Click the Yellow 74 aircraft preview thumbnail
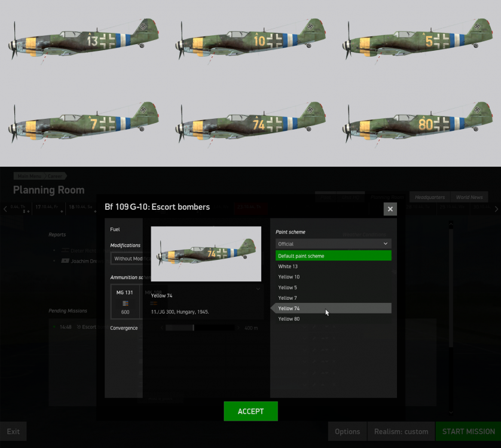The image size is (501, 448). (206, 254)
